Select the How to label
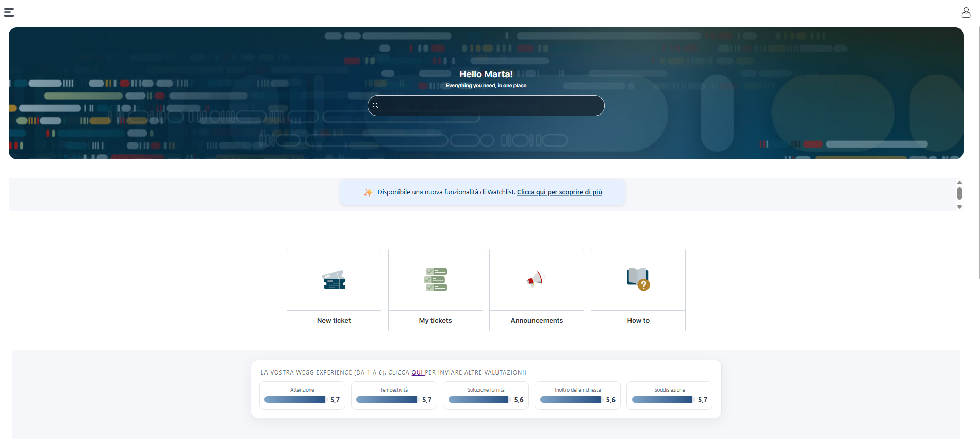 click(638, 321)
